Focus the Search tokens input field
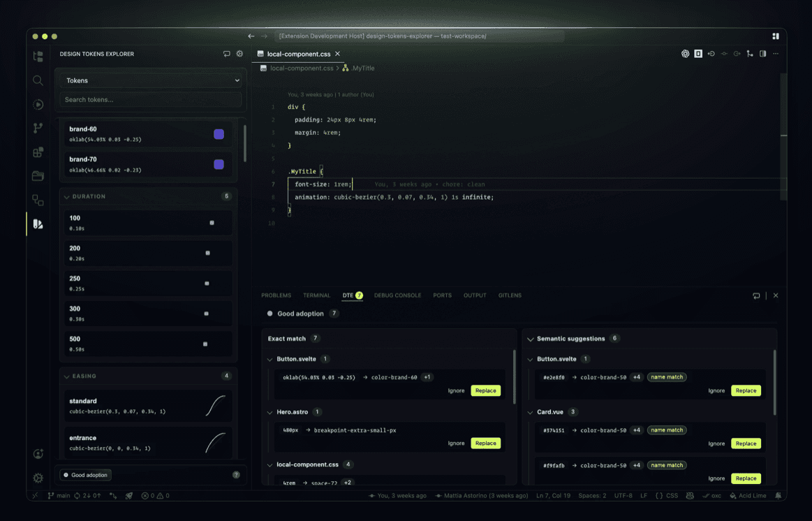Image resolution: width=812 pixels, height=521 pixels. pos(151,99)
